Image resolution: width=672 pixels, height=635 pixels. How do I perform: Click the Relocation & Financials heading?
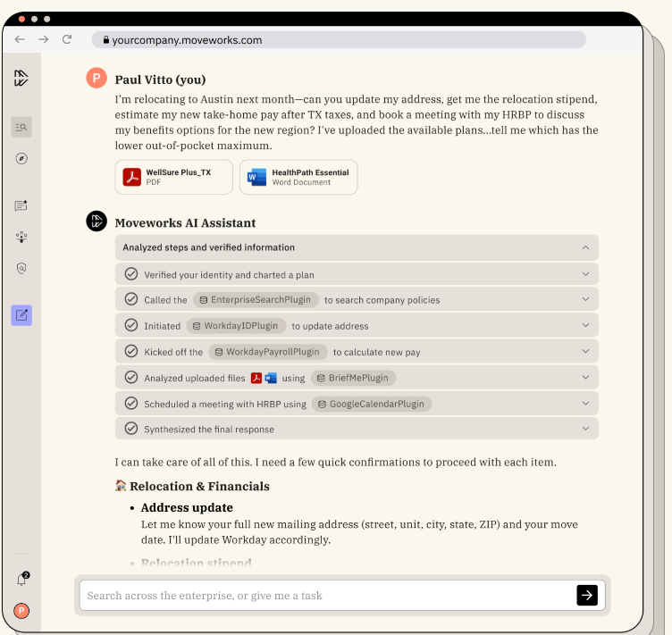(x=199, y=487)
